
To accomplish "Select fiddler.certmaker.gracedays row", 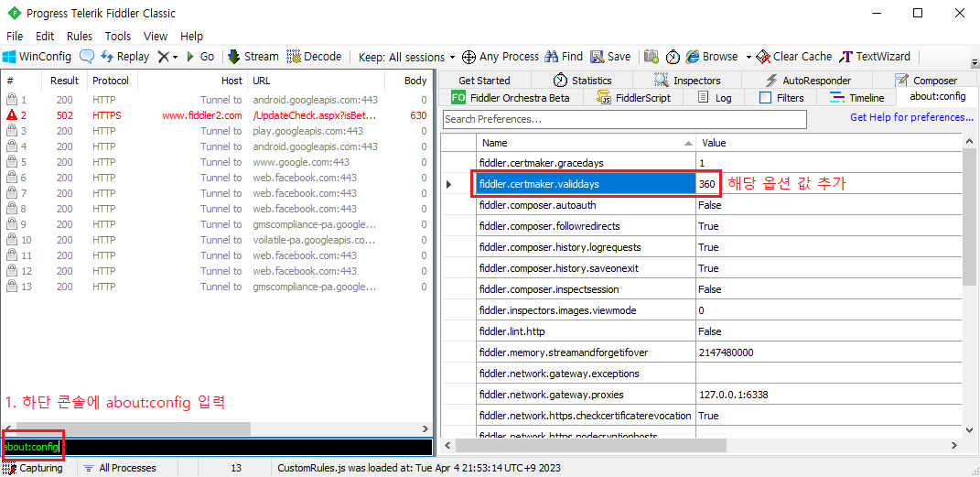I will click(701, 163).
